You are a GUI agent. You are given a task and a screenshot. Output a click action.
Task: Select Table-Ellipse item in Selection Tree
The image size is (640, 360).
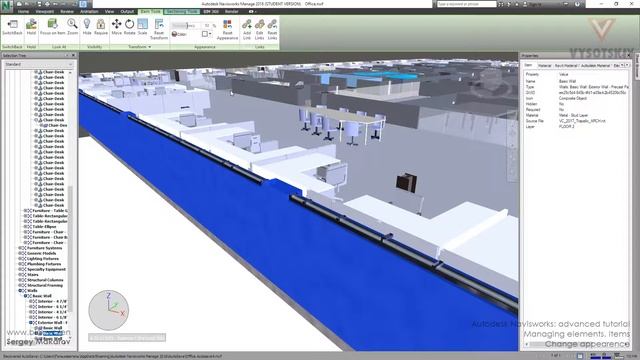coord(44,227)
